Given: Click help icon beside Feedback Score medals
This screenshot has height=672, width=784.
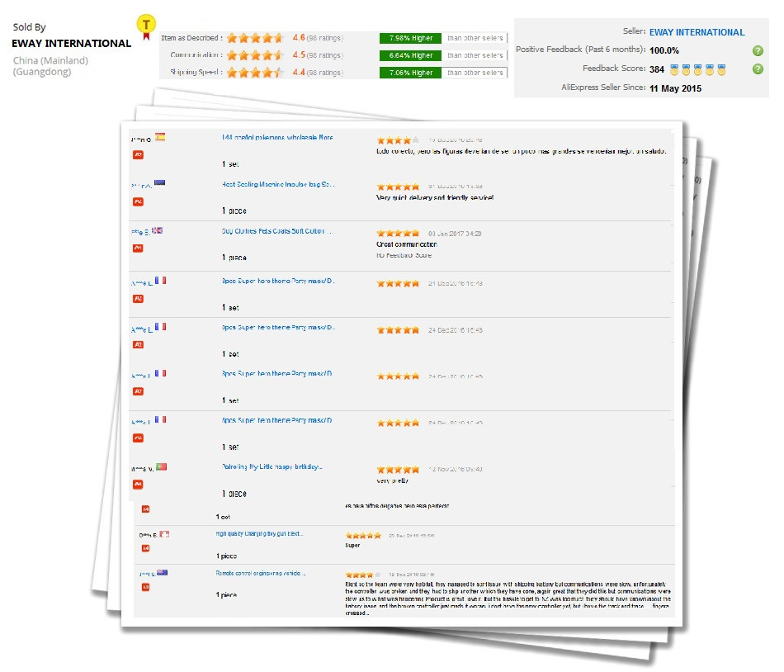Looking at the screenshot, I should [x=758, y=69].
